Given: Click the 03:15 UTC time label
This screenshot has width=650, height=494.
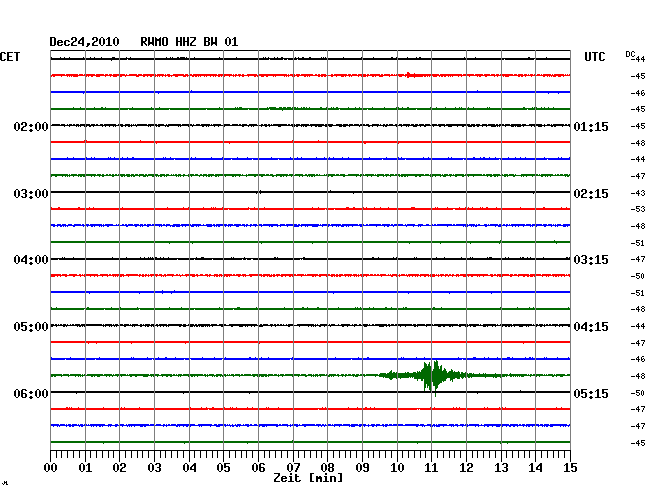Looking at the screenshot, I should (x=591, y=260).
